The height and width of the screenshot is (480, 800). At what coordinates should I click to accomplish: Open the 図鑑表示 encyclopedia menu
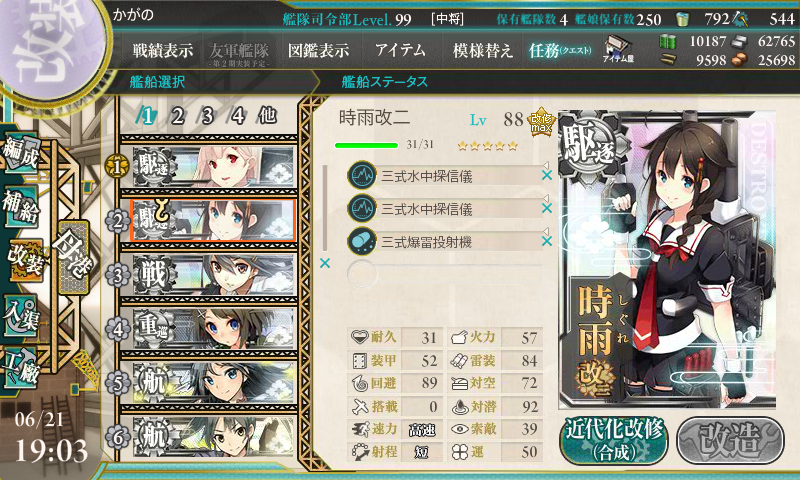tap(318, 50)
